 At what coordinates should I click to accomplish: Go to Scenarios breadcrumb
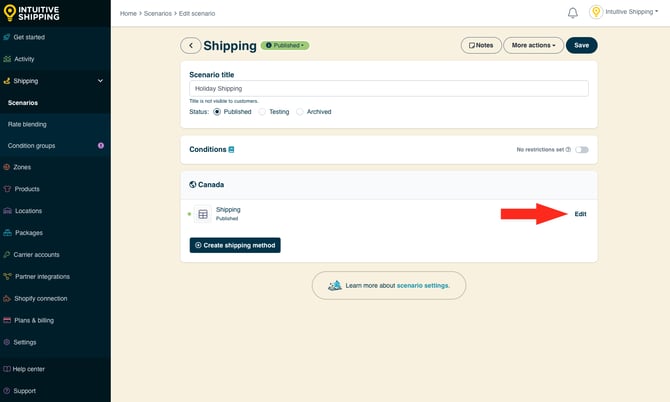(x=158, y=14)
